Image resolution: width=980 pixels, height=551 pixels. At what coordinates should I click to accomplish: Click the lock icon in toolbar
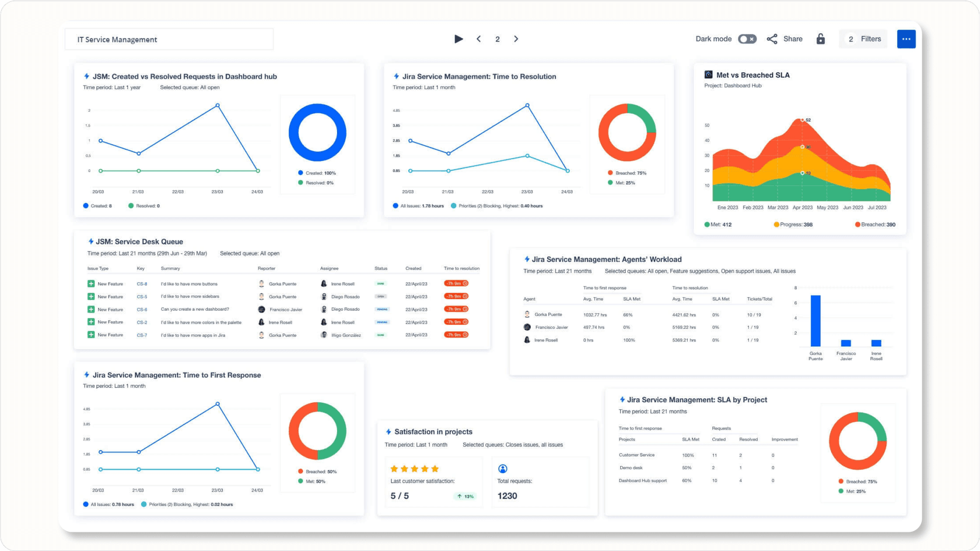coord(821,39)
